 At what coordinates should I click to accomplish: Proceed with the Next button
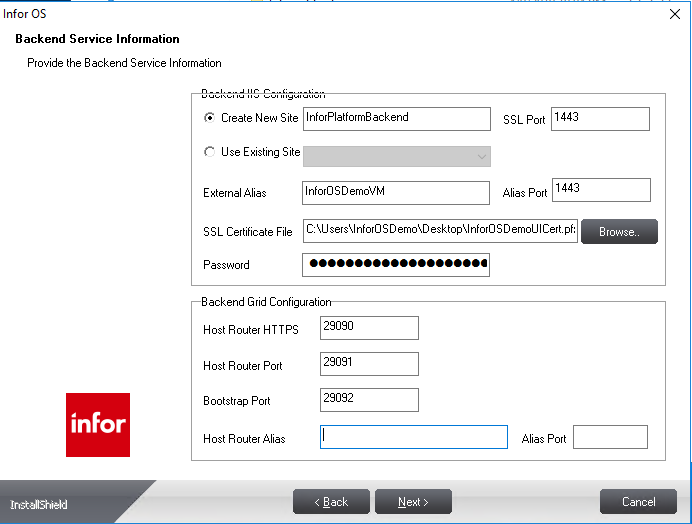coord(414,501)
